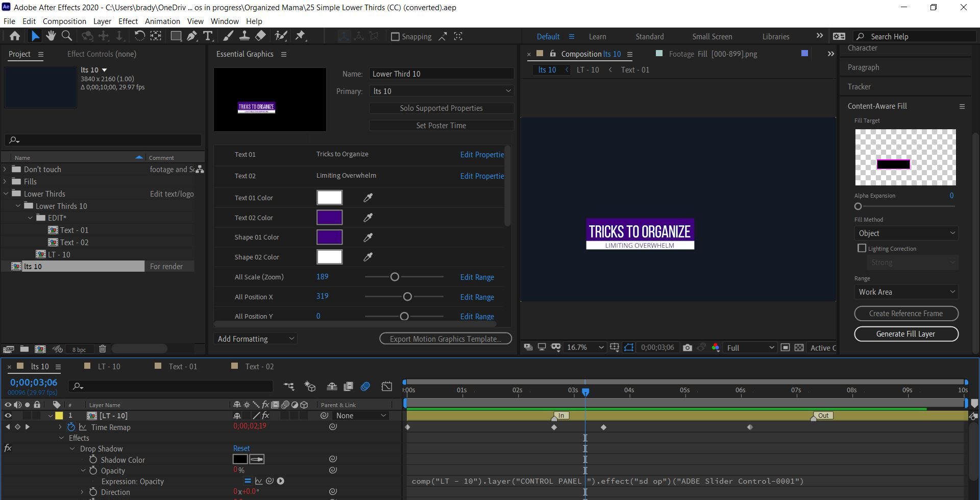Select the Zoom magnifier tool
The height and width of the screenshot is (500, 980).
pos(67,36)
